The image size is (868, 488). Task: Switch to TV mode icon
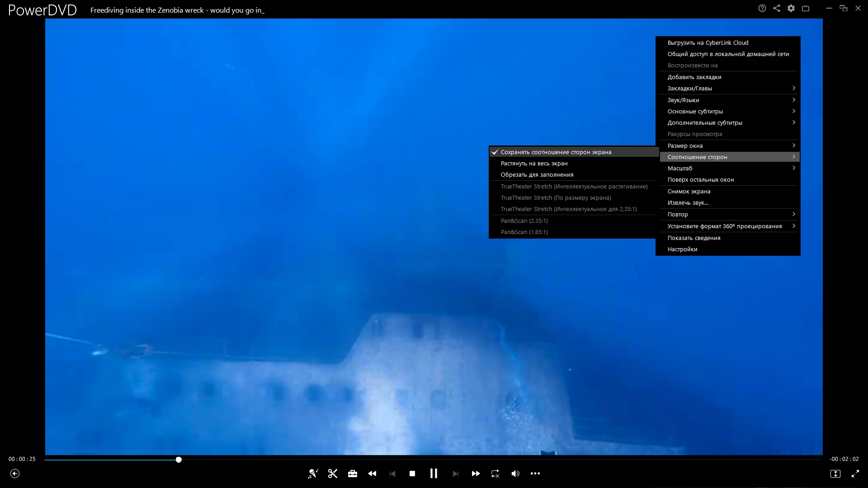(x=806, y=8)
